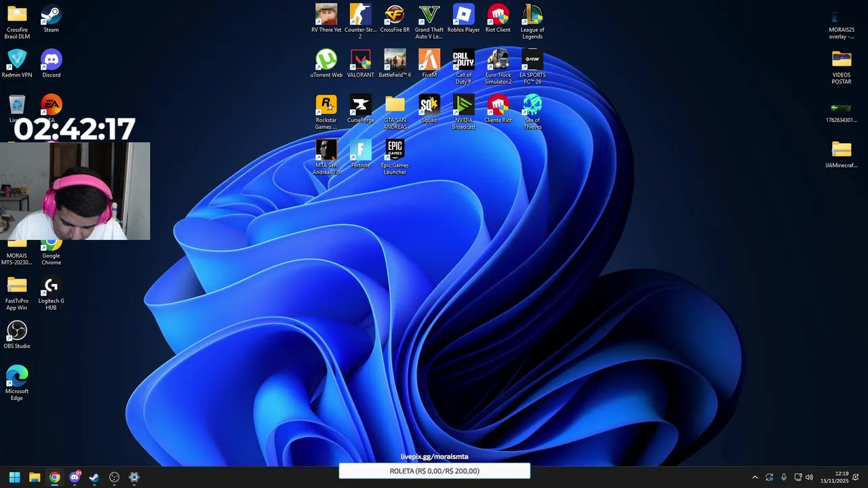Launch Battlefield 6 shortcut
The width and height of the screenshot is (868, 488).
tap(395, 64)
